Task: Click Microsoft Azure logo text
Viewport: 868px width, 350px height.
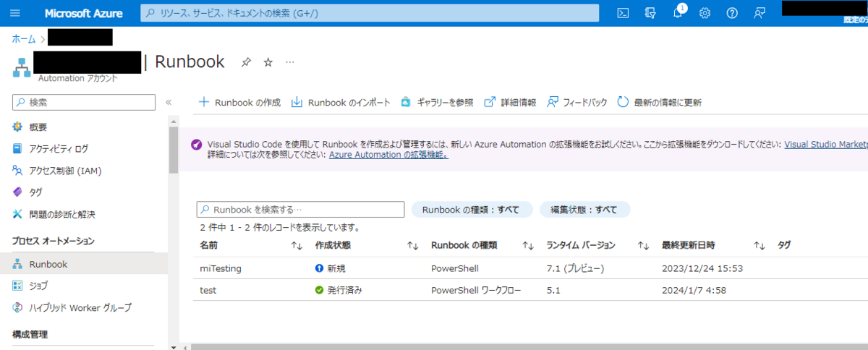Action: click(x=83, y=13)
